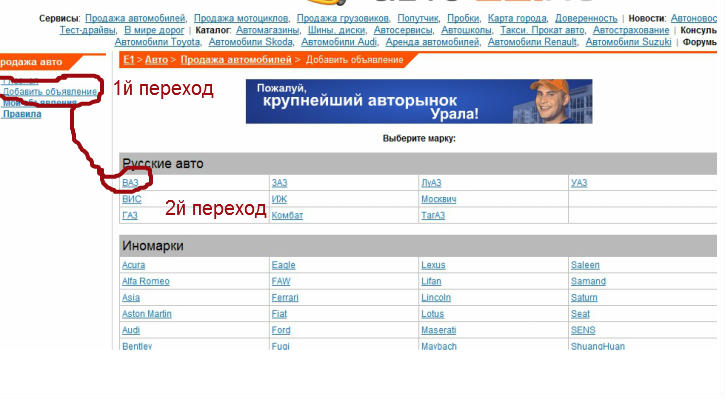Pick the ГАЗ brand
This screenshot has width=725, height=399.
coord(130,215)
